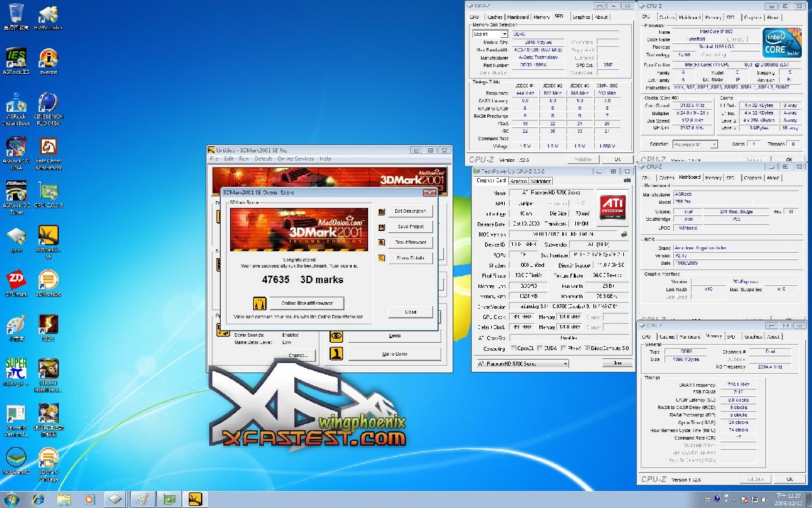Launch the 3DMark06 desktop shortcut
Screen dimensions: 812x508
(48, 282)
